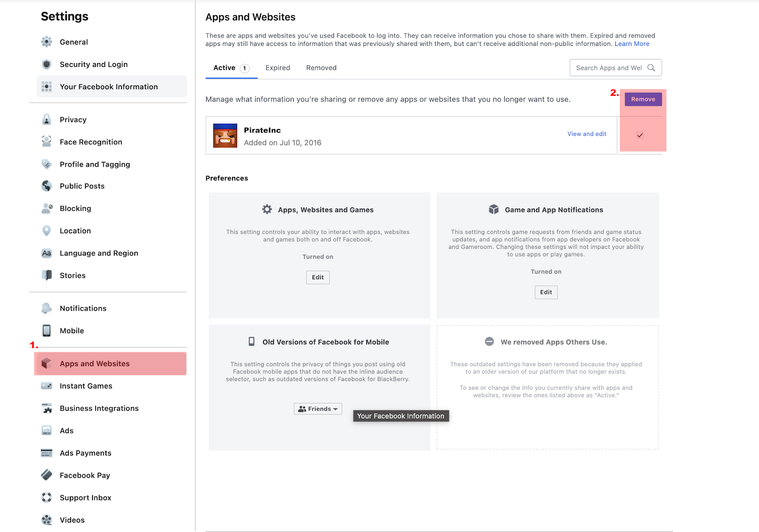759x532 pixels.
Task: Open Notifications settings
Action: tap(111, 308)
